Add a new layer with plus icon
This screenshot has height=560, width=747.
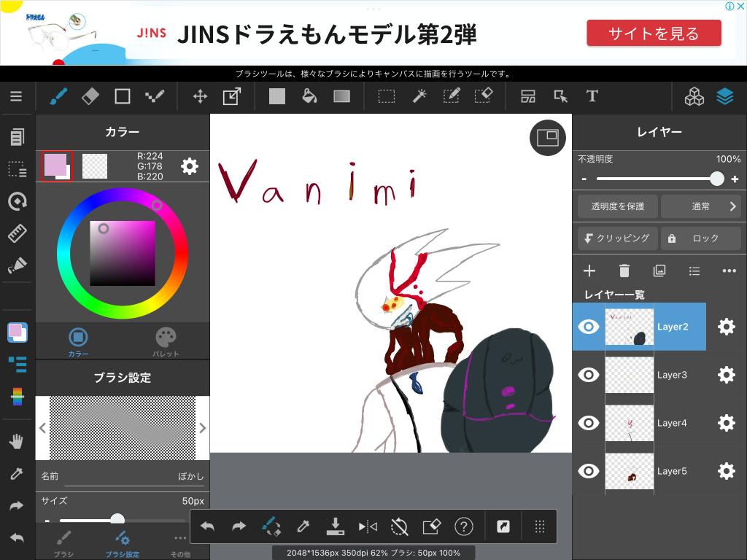589,271
